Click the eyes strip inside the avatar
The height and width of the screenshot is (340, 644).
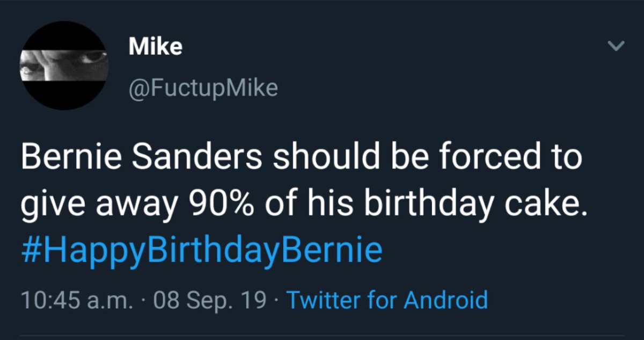64,66
